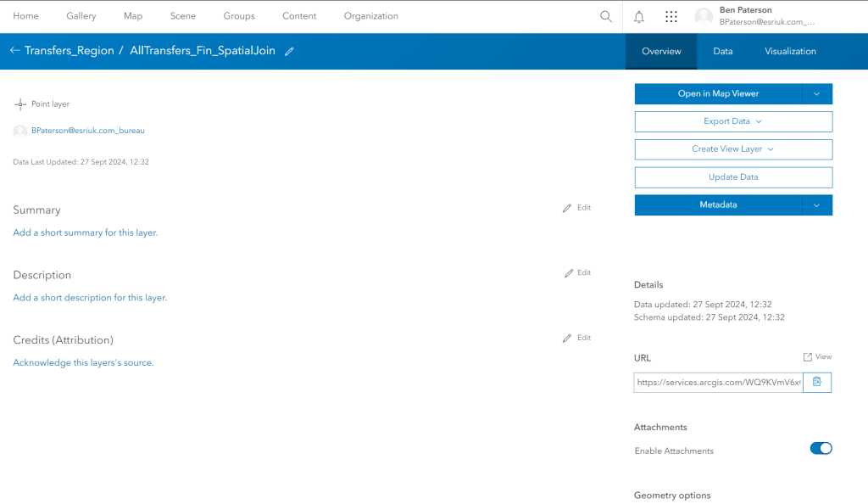868x504 pixels.
Task: Go to the Content page
Action: click(x=299, y=16)
